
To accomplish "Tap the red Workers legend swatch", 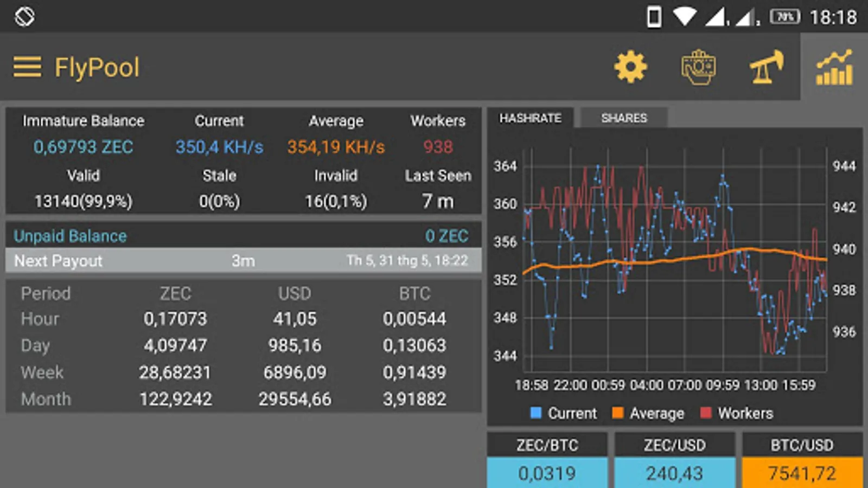I will click(x=706, y=413).
